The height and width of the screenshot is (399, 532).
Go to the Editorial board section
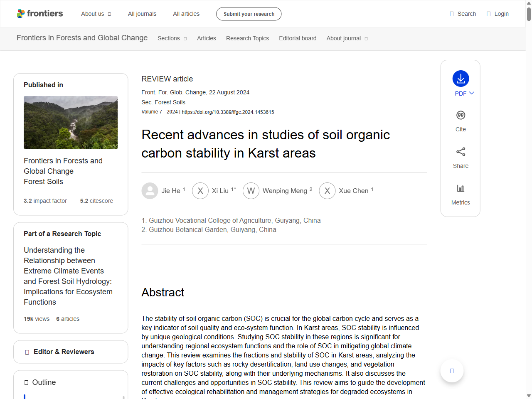(298, 38)
